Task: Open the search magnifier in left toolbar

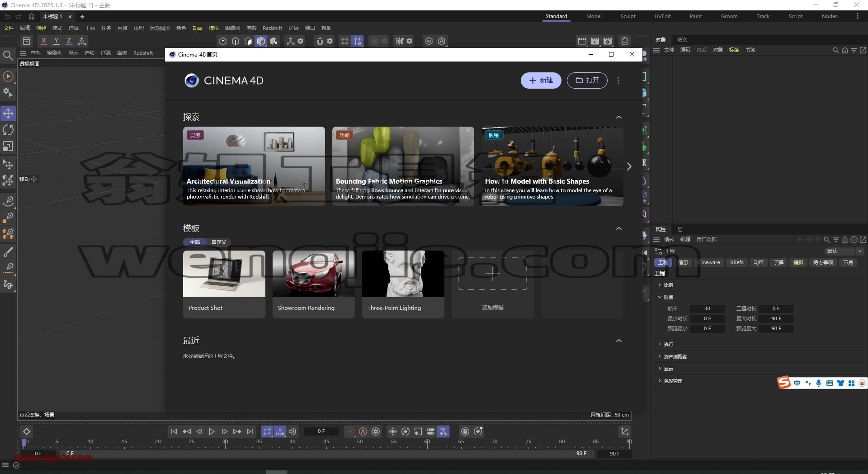Action: coord(8,56)
